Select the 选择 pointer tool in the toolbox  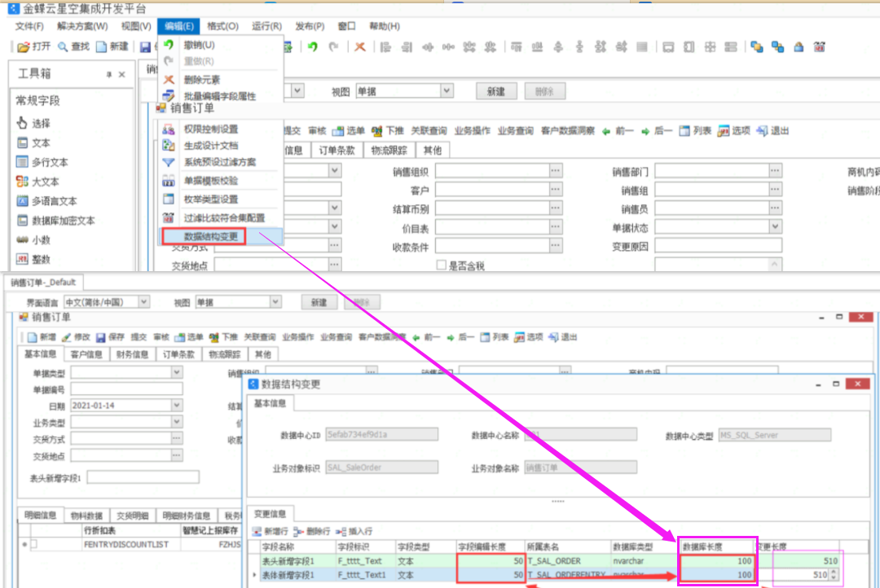[33, 123]
